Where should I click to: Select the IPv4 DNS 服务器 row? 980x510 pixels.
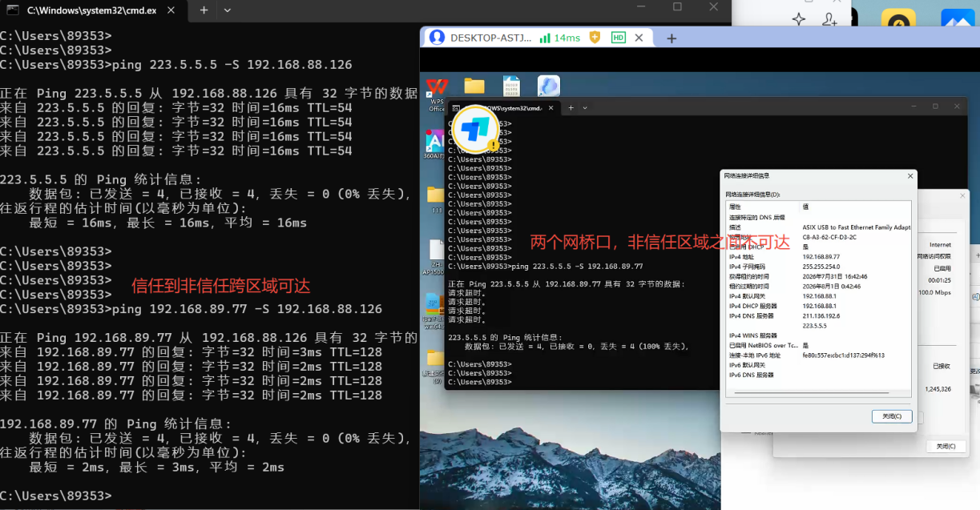[x=818, y=315]
